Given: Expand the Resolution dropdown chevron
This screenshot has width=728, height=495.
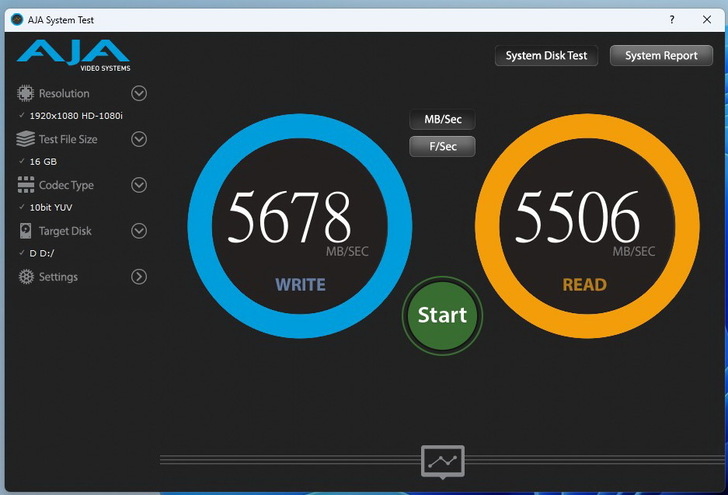Looking at the screenshot, I should click(139, 93).
